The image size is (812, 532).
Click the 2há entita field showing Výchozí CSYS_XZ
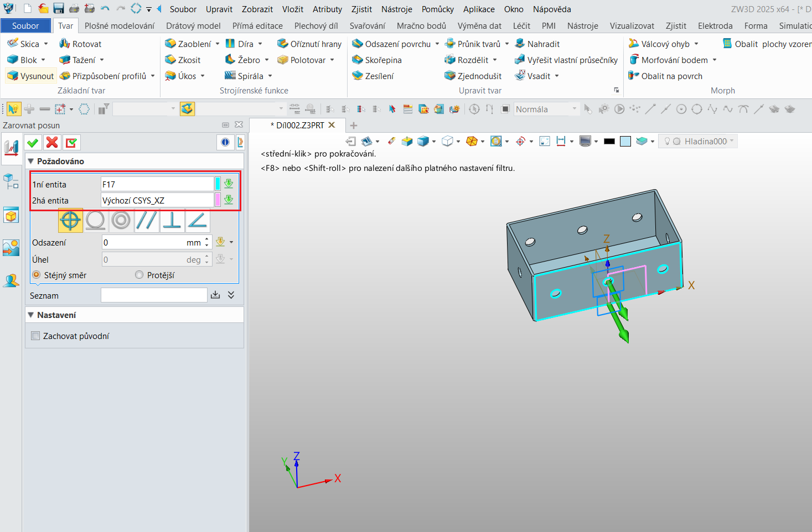(x=157, y=200)
